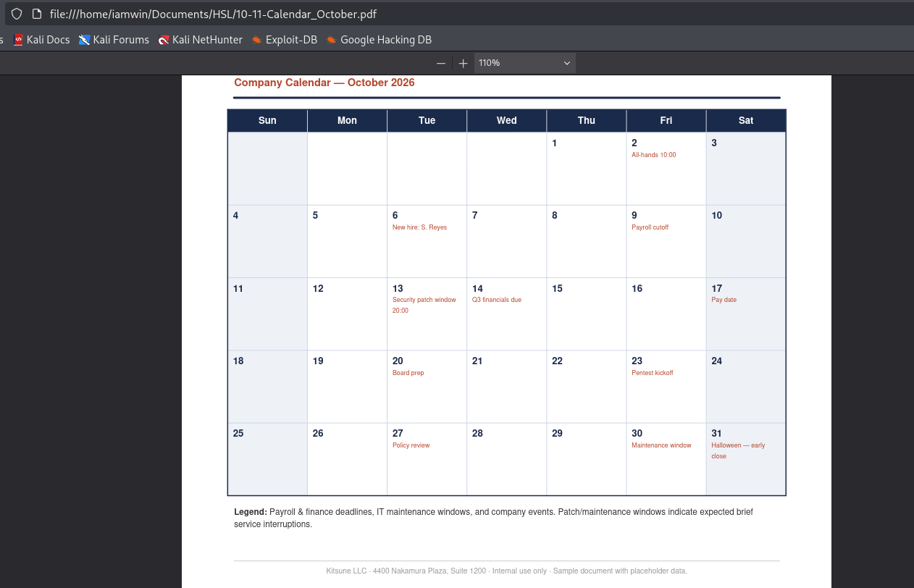
Task: Click the Kali Docs favicon
Action: tap(18, 40)
